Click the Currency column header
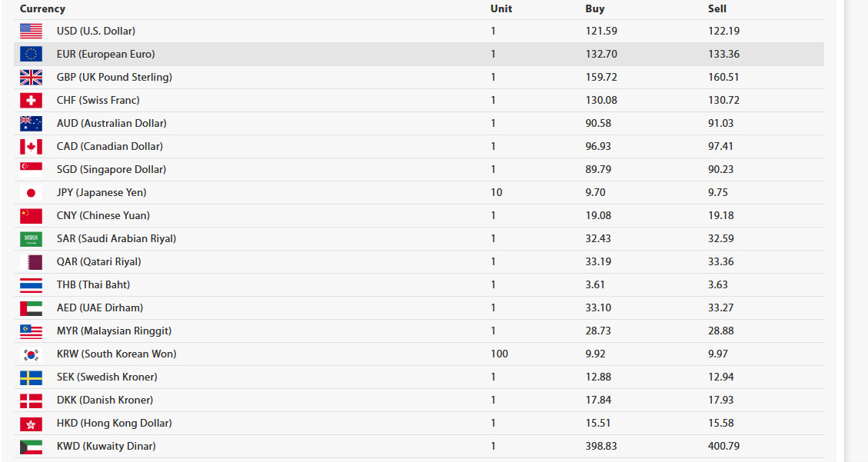Image resolution: width=868 pixels, height=462 pixels. click(42, 9)
